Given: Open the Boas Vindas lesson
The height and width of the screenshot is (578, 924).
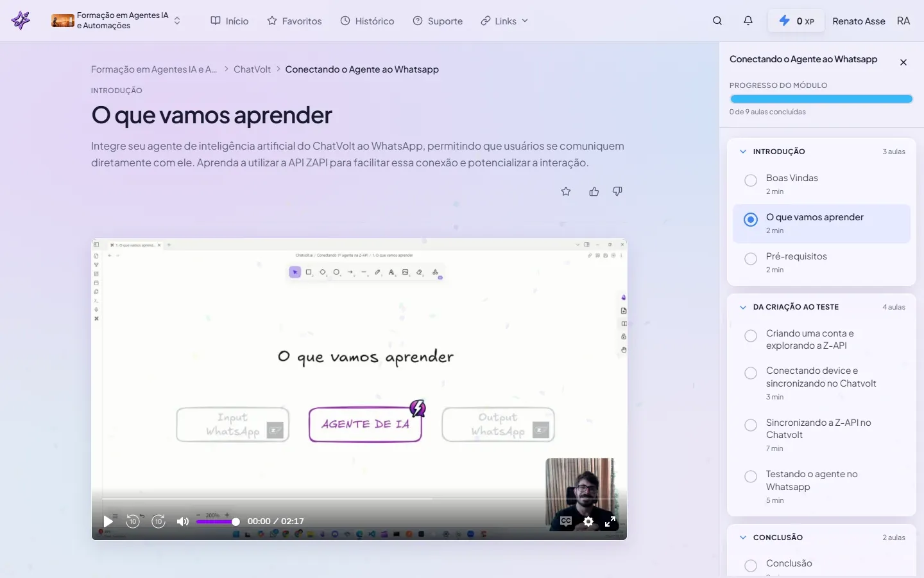Looking at the screenshot, I should pyautogui.click(x=821, y=184).
